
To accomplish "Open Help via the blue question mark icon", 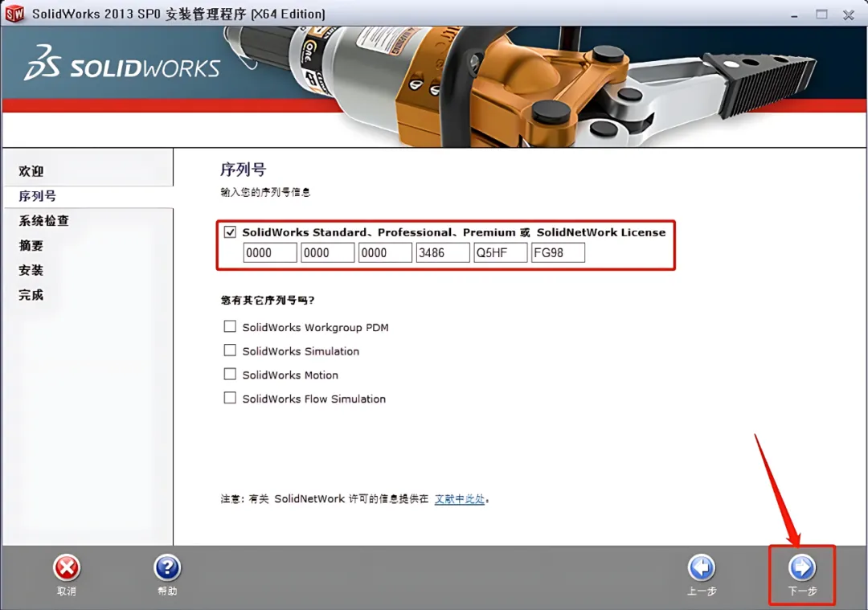I will point(167,568).
